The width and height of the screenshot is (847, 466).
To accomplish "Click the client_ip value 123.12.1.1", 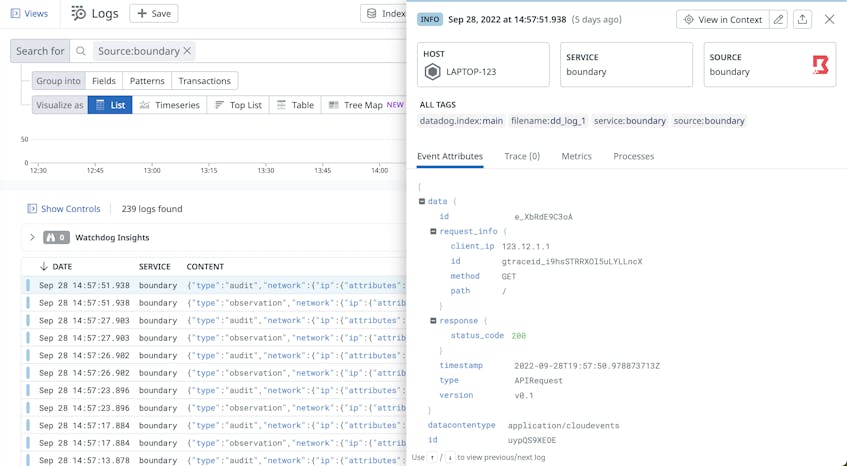I will (526, 246).
